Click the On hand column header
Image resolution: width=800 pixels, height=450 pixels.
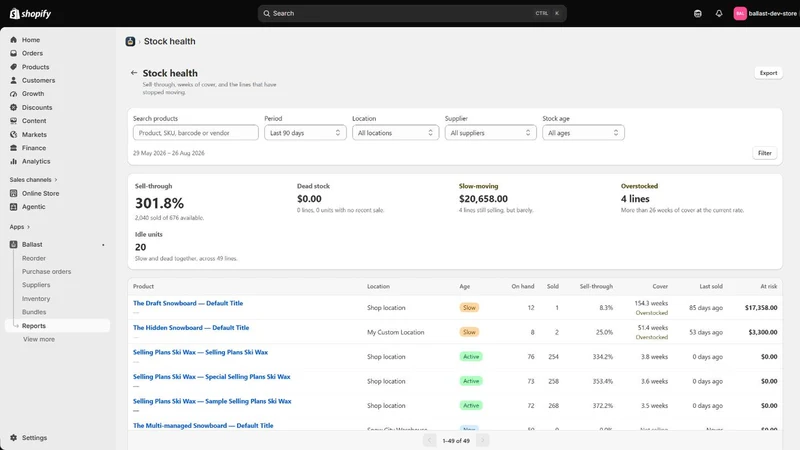pyautogui.click(x=522, y=286)
